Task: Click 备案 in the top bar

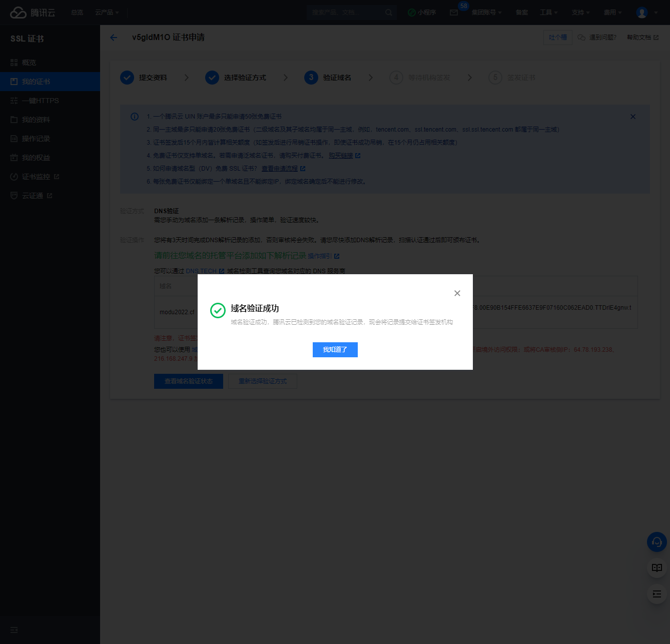Action: [x=522, y=13]
